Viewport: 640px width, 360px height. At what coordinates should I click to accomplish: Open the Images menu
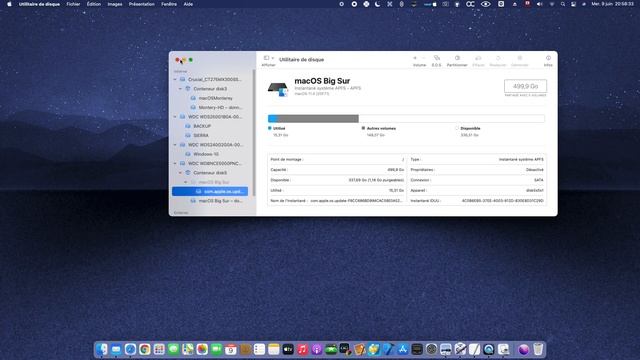click(x=115, y=4)
